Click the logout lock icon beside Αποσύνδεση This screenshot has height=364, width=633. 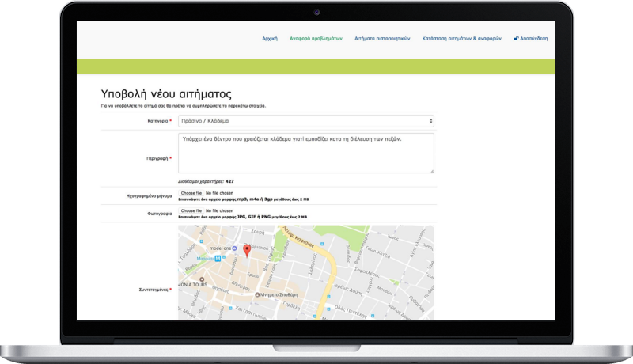pos(516,38)
